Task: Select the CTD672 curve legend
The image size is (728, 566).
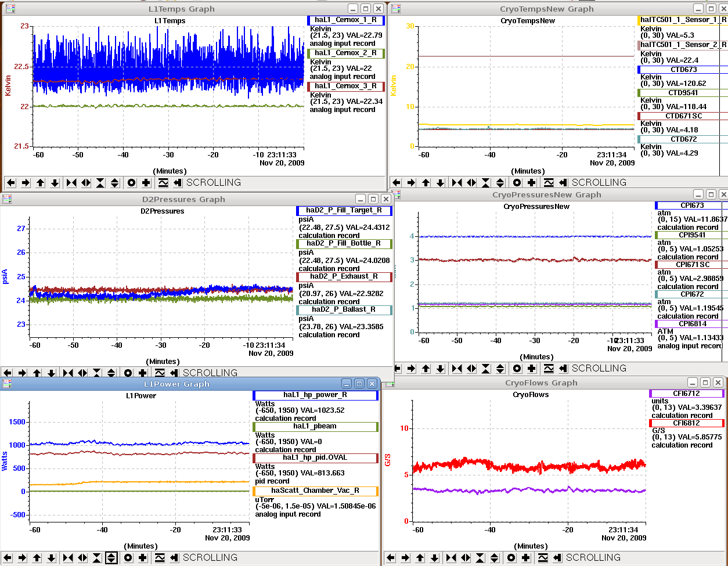Action: (x=683, y=139)
